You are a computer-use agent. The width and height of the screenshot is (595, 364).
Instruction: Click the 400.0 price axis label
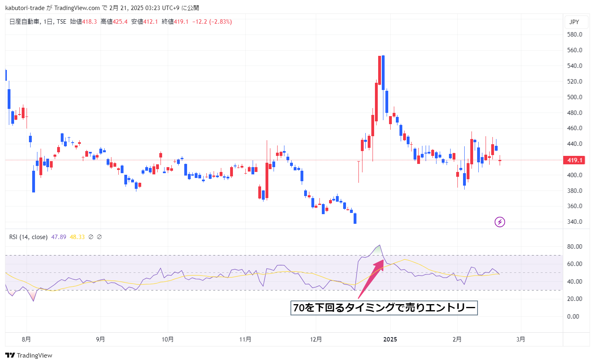(574, 175)
